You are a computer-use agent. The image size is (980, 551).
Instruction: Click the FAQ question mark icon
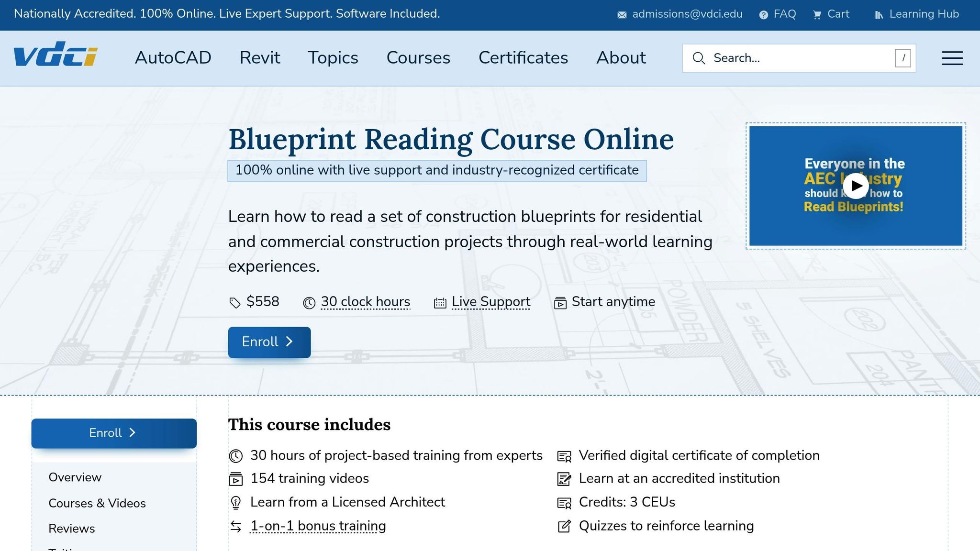pos(764,15)
